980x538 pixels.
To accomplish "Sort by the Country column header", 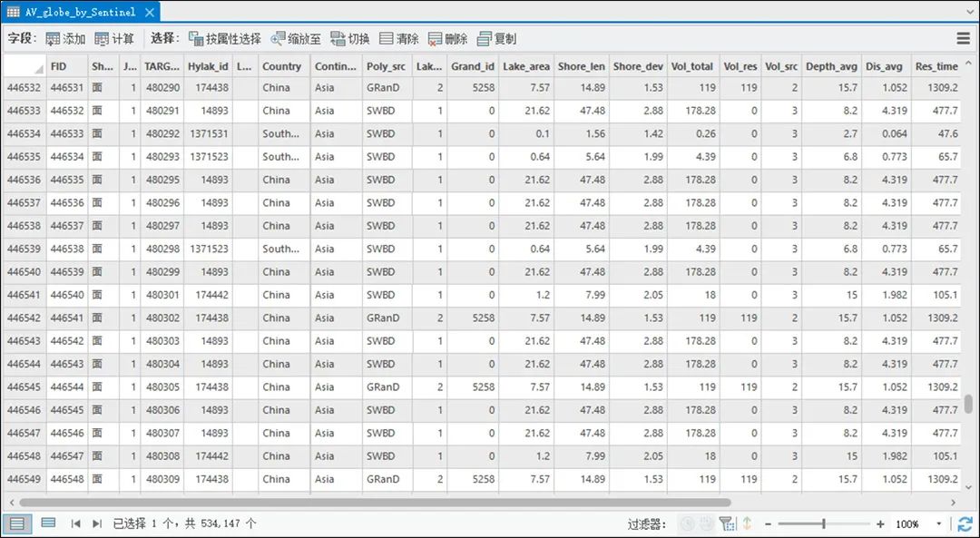I will (x=284, y=66).
